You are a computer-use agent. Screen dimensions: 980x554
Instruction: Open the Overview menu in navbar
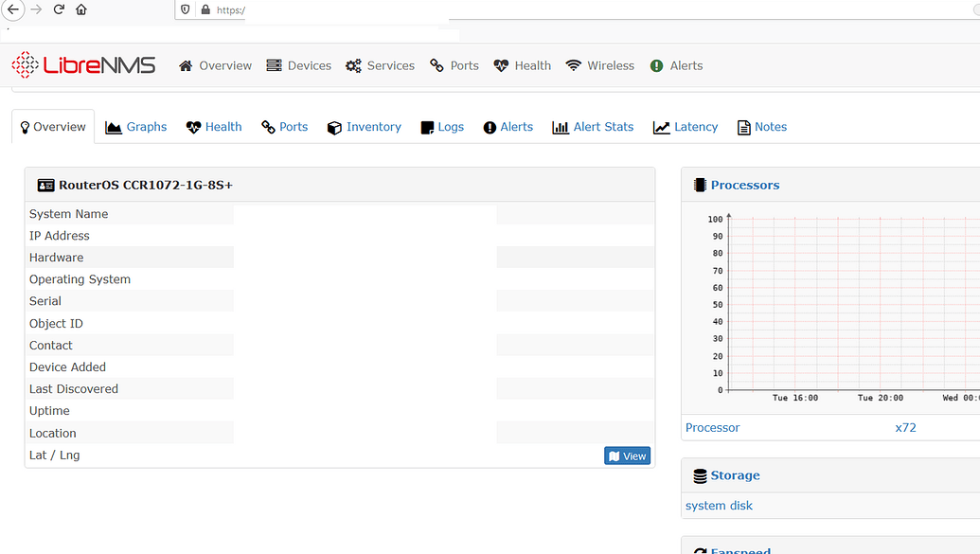coord(215,65)
